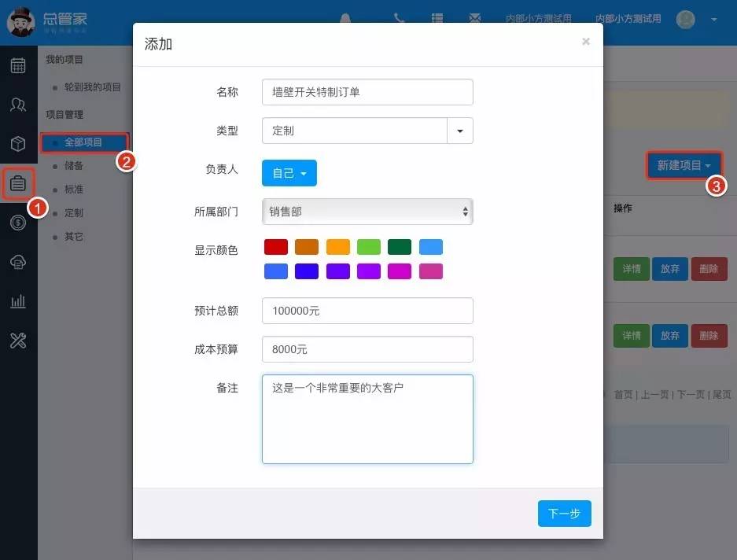Expand the 所属部门 combo box
The image size is (737, 560).
click(x=464, y=212)
